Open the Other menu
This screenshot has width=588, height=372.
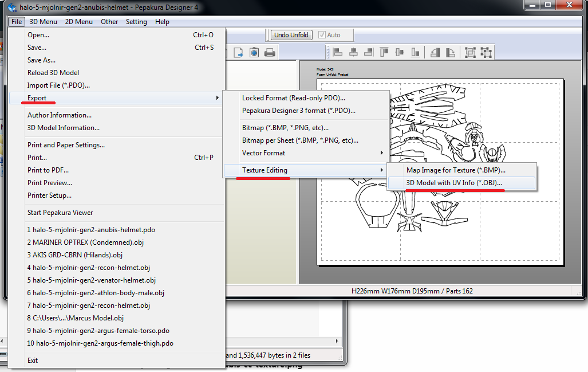[x=109, y=22]
